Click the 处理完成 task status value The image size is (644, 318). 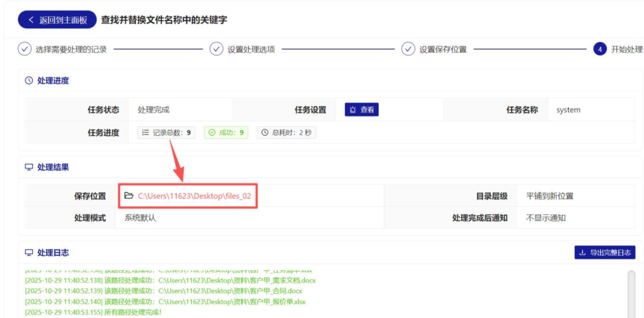pyautogui.click(x=153, y=110)
